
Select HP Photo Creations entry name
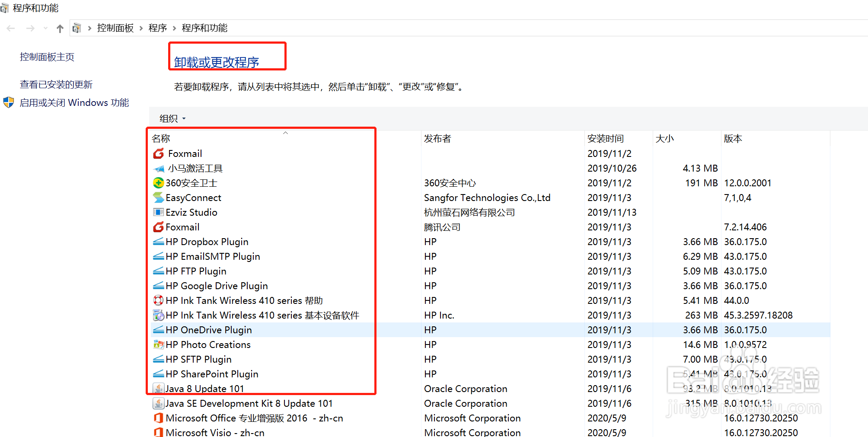[208, 344]
